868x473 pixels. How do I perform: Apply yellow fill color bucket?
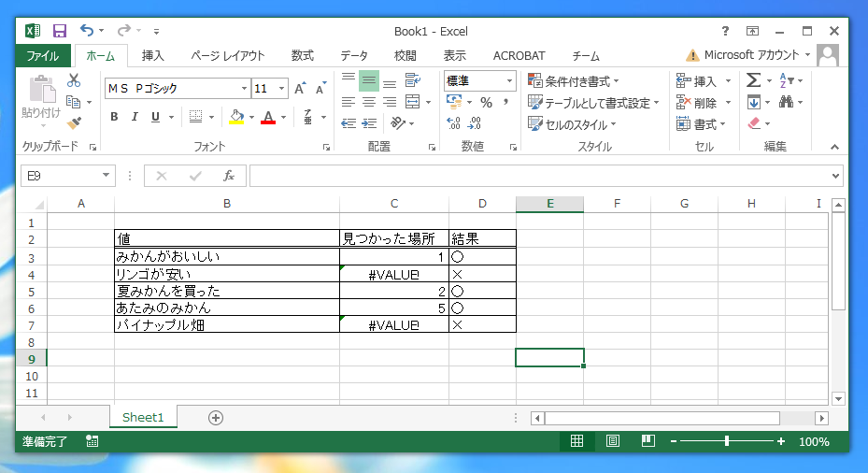click(236, 118)
